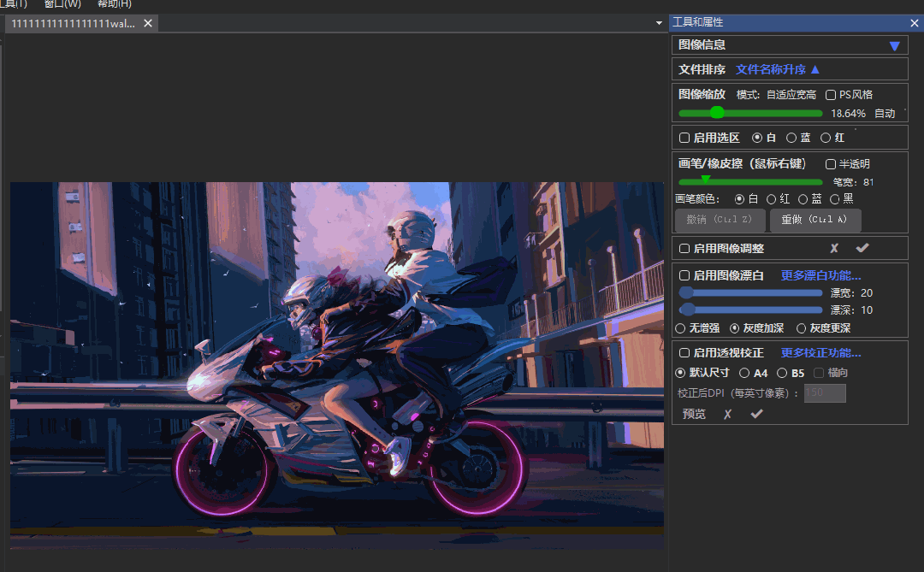Viewport: 924px width, 572px height.
Task: Toggle the 横向 checkbox
Action: click(819, 373)
